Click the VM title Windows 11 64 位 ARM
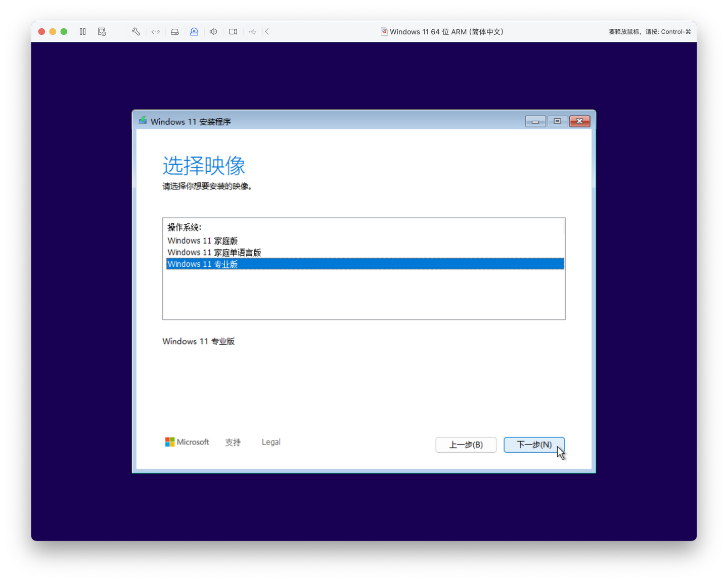Viewport: 728px width, 582px height. 446,32
